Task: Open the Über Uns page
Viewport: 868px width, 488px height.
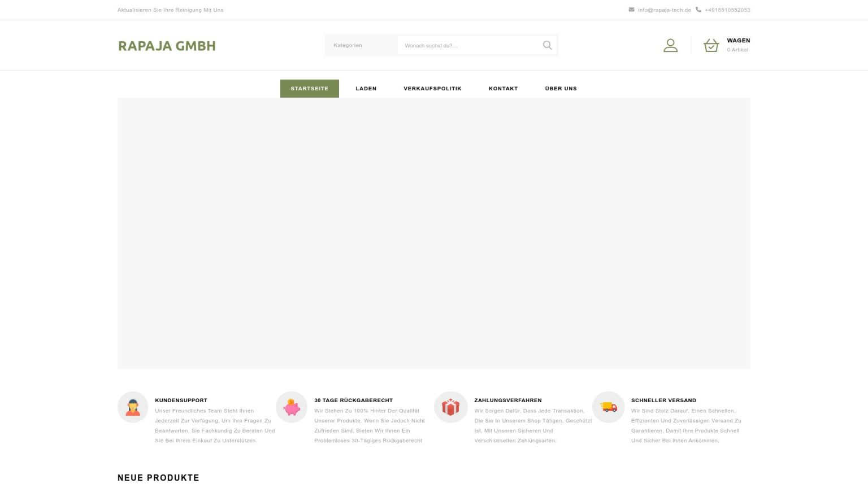Action: coord(561,89)
